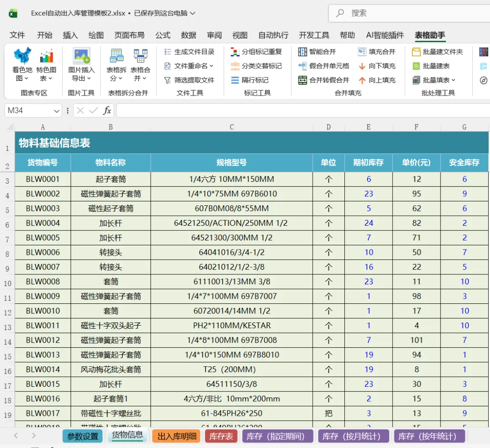Select the 单位 cell showing 把
The width and height of the screenshot is (490, 448).
coord(328,414)
